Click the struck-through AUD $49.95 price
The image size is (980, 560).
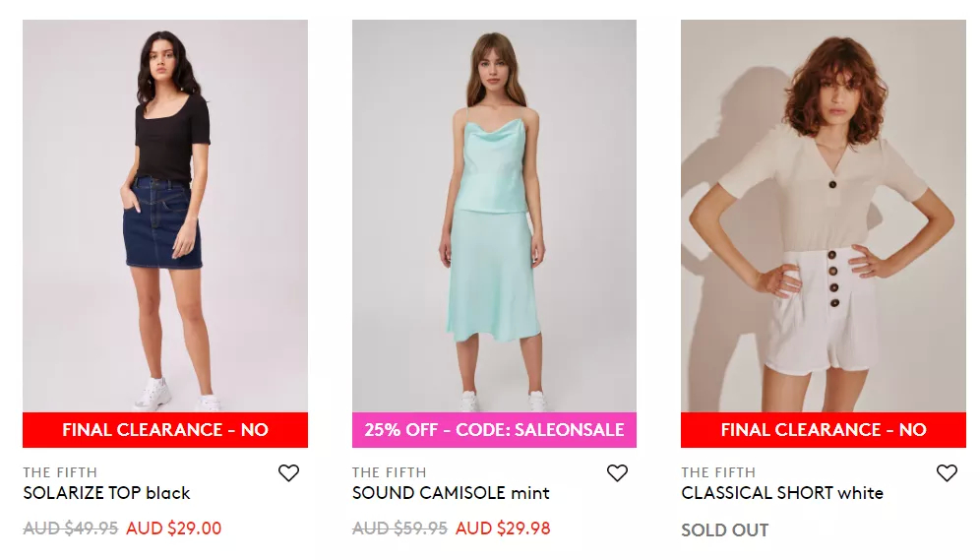pos(71,529)
